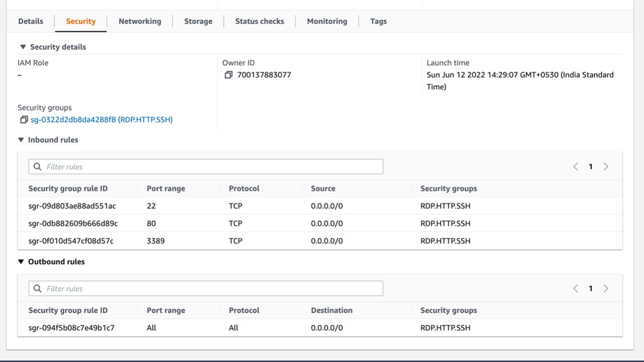Click previous page arrow for outbound rules

576,288
